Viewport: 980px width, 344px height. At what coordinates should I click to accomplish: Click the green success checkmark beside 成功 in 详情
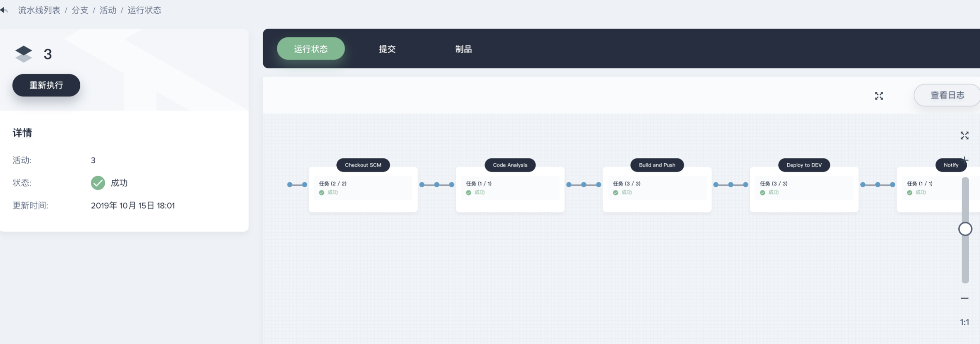(98, 183)
